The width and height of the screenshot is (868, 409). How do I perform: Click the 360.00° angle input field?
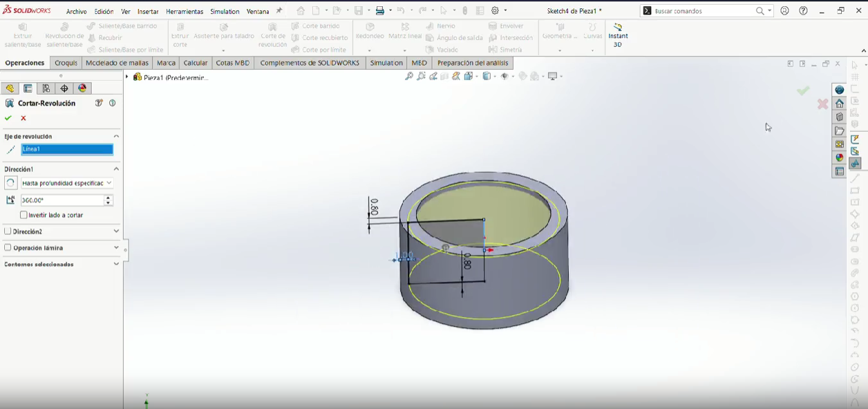pyautogui.click(x=62, y=200)
